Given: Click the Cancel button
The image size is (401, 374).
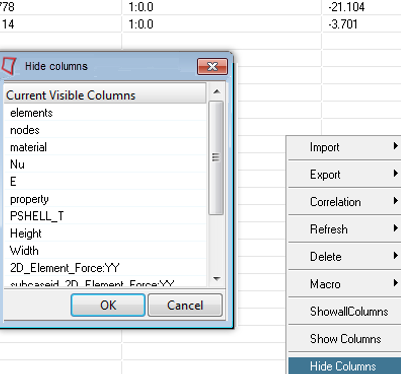Looking at the screenshot, I should click(x=185, y=305).
